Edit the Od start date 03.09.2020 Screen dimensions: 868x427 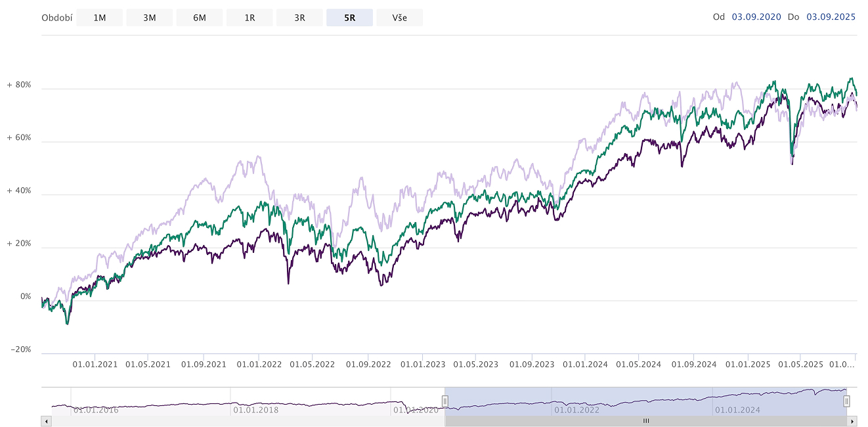[x=756, y=17]
